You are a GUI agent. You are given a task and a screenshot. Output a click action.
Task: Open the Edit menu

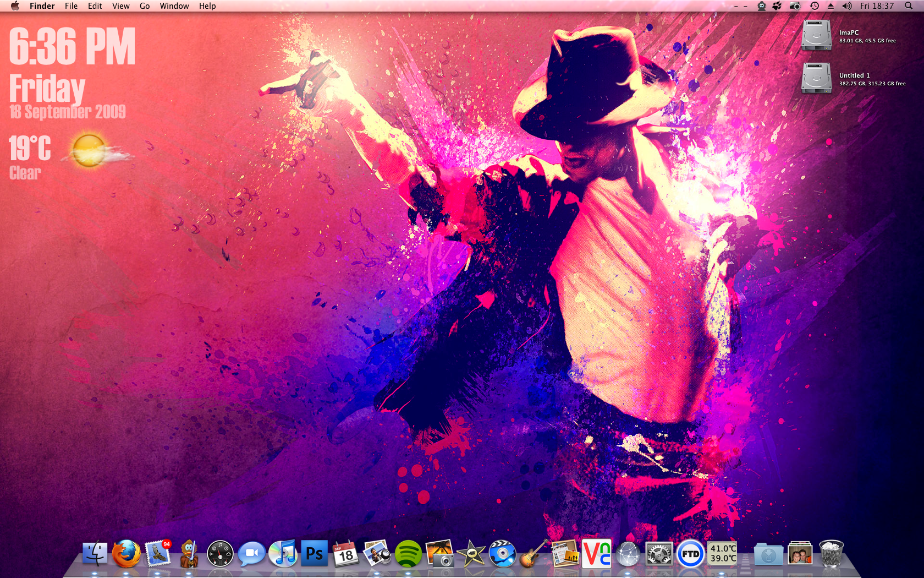click(x=95, y=6)
